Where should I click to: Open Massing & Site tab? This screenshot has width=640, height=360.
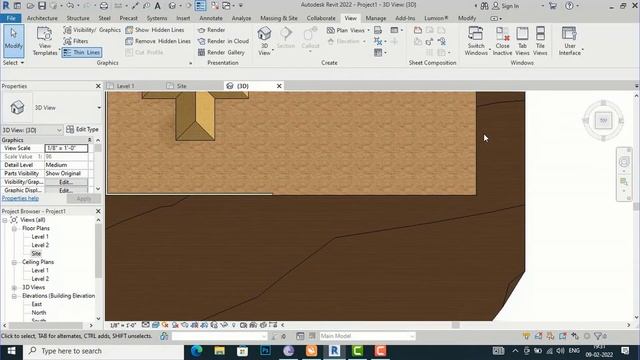click(279, 18)
